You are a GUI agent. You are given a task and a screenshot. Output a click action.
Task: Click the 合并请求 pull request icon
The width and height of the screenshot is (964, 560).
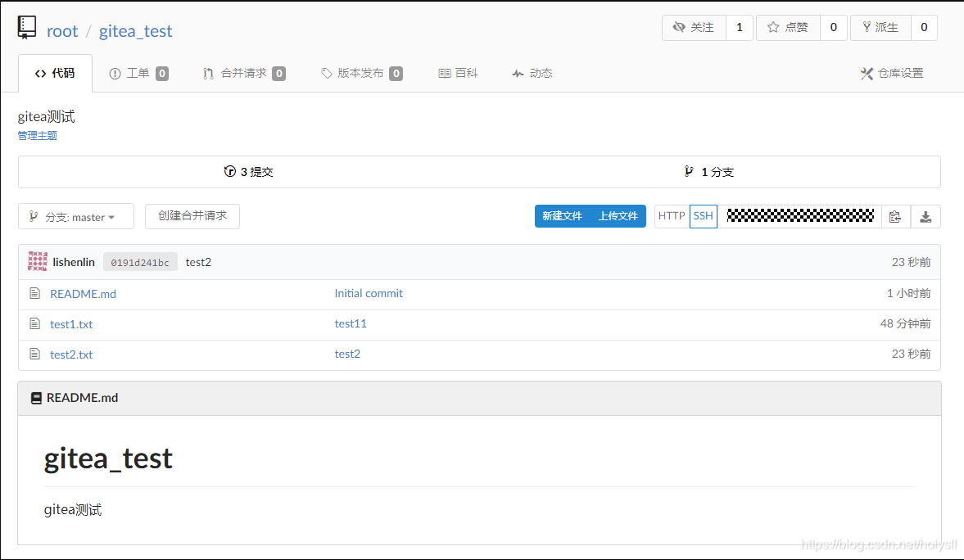tap(208, 74)
